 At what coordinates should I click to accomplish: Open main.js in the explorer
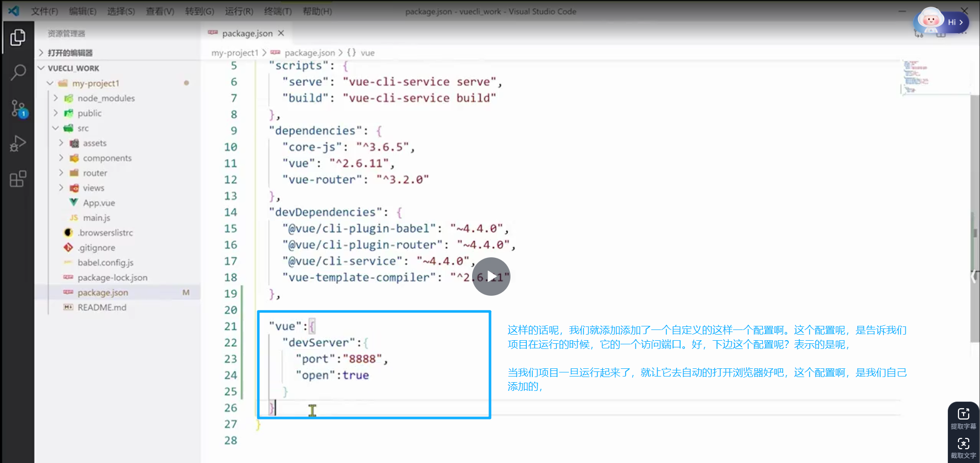96,217
